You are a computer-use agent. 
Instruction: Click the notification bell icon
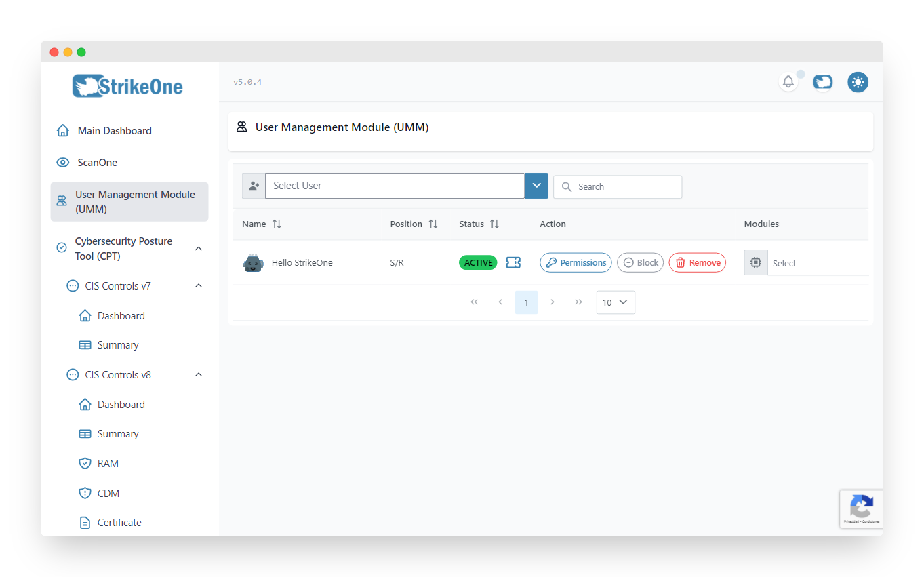point(788,81)
